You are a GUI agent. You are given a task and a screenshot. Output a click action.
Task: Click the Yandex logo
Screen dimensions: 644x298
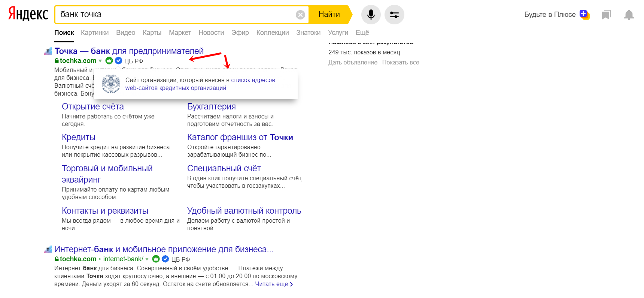point(28,14)
